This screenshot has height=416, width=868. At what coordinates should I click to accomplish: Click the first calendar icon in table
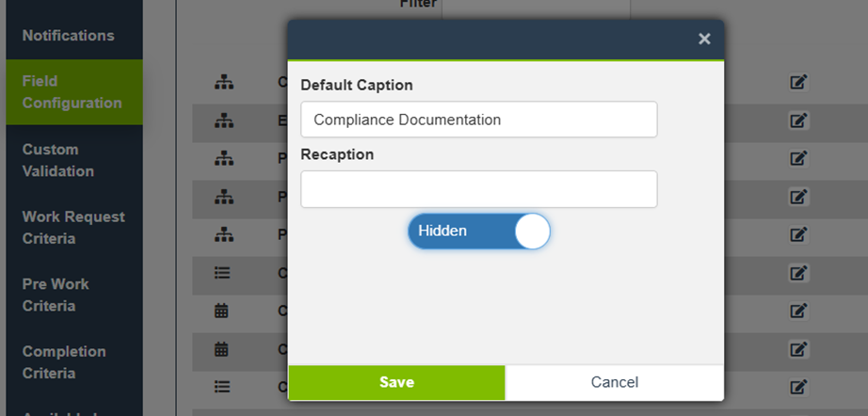223,311
